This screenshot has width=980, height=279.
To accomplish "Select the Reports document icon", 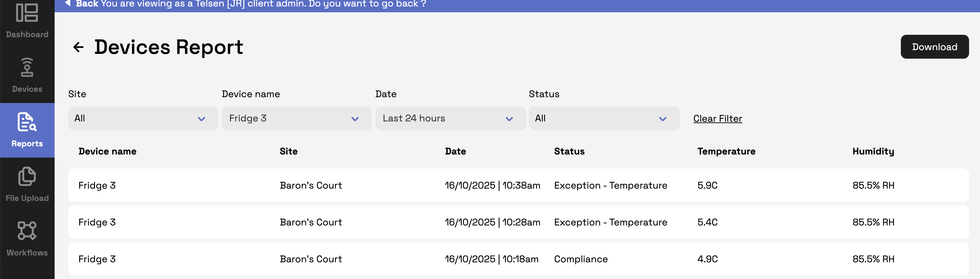I will (x=27, y=122).
